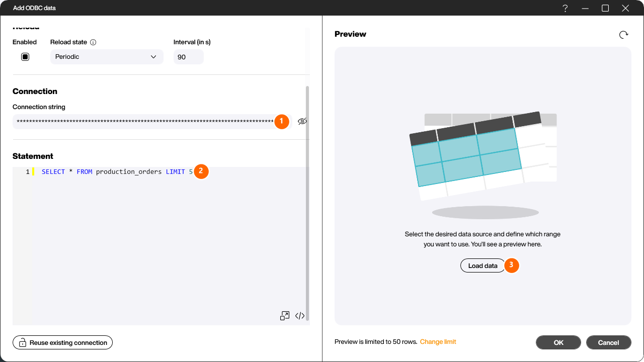Refresh the preview with the reload icon
This screenshot has height=362, width=644.
[x=623, y=34]
